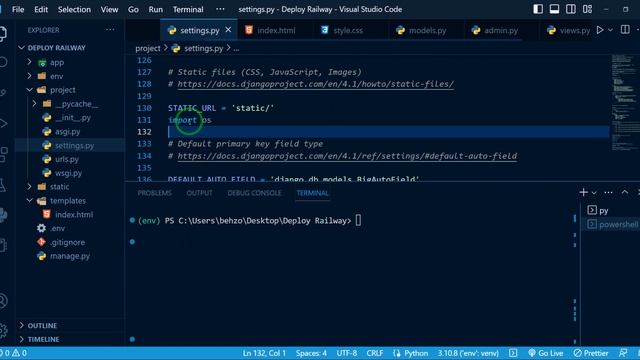Open the .env file

point(70,228)
